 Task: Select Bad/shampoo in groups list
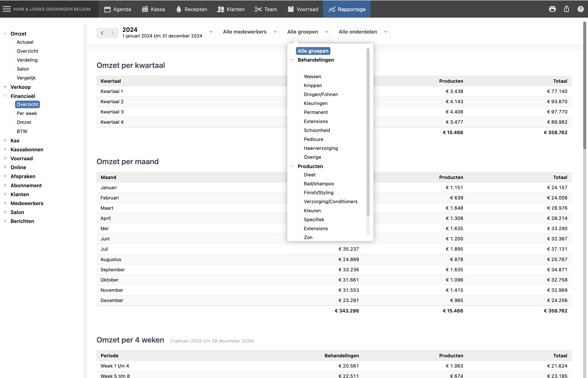[x=319, y=184]
